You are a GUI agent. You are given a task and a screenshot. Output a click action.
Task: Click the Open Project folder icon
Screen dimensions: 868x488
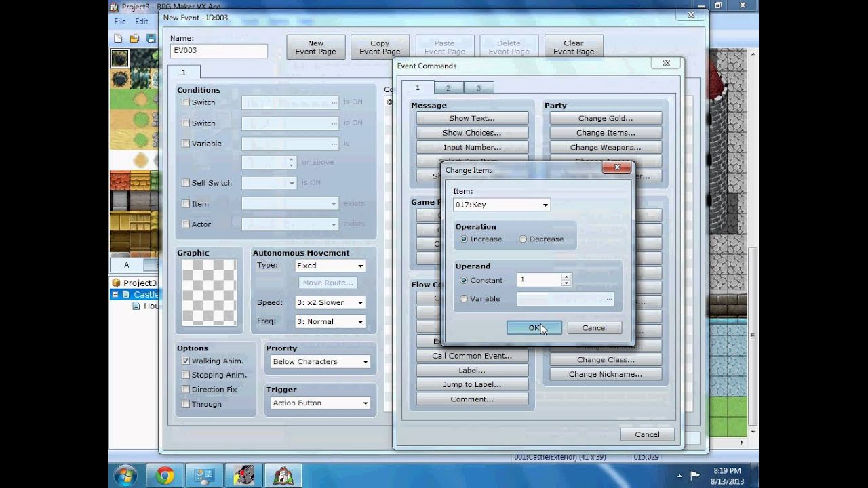coord(134,39)
